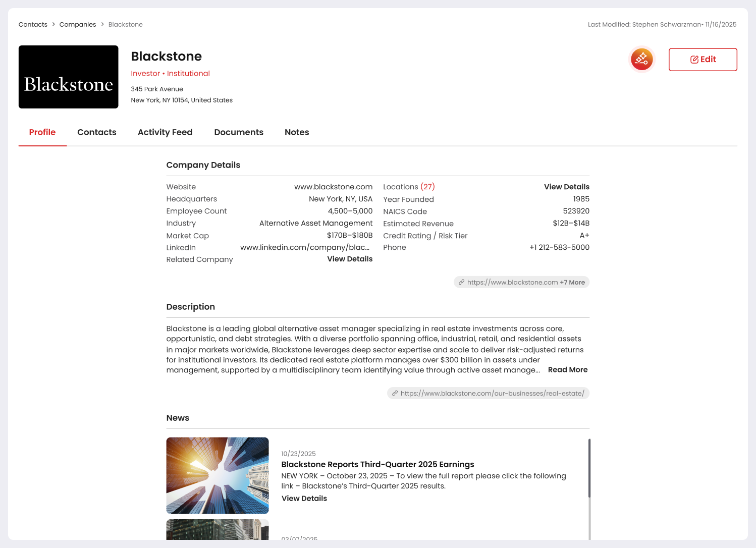The width and height of the screenshot is (756, 548).
Task: Open the real-estate source link chip
Action: (x=488, y=394)
